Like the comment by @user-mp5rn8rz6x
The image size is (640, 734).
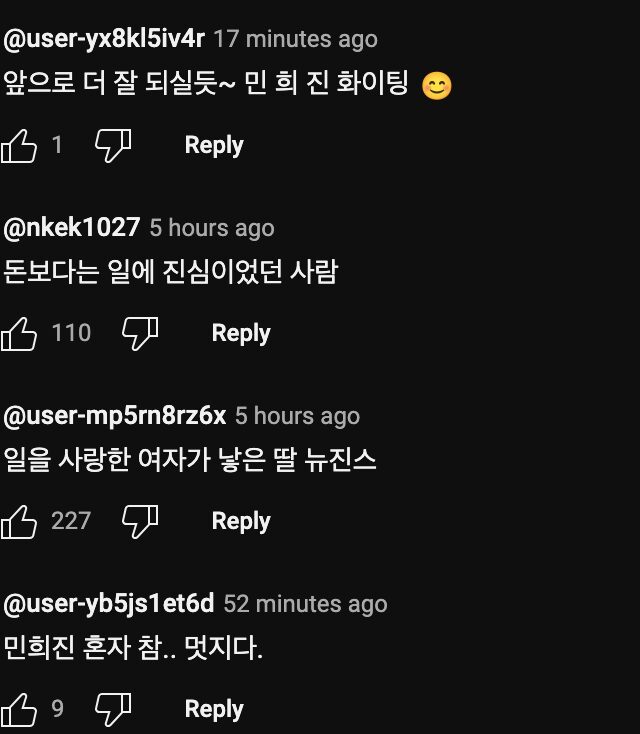click(x=19, y=522)
